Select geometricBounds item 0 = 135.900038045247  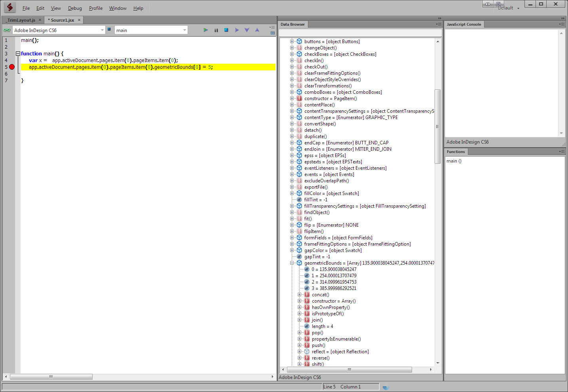coord(334,269)
